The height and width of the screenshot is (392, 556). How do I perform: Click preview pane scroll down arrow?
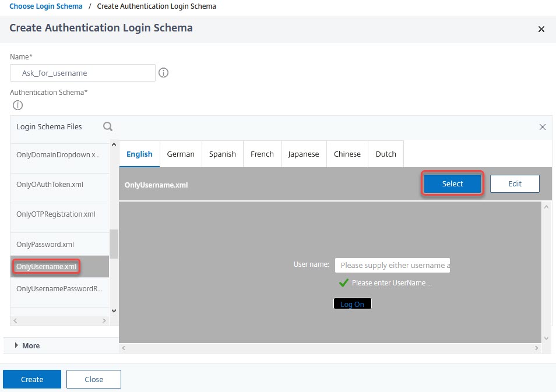546,338
